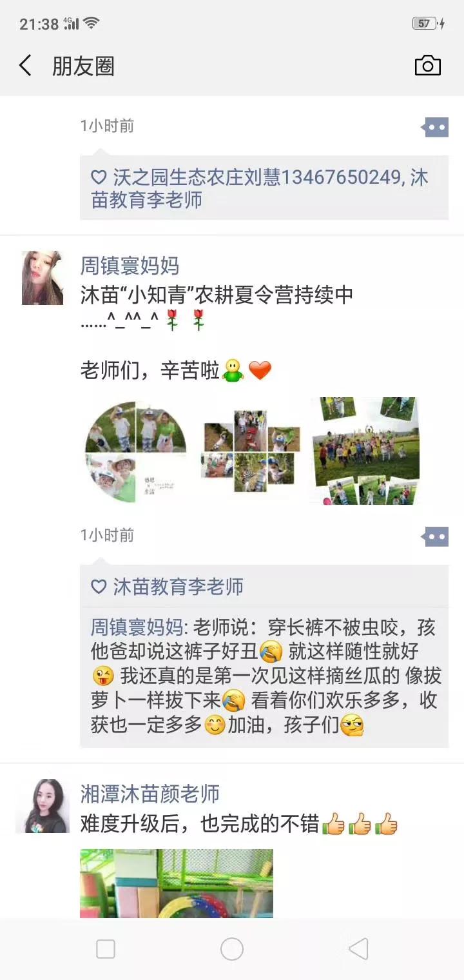Tap the Android recent apps square button

pyautogui.click(x=106, y=949)
